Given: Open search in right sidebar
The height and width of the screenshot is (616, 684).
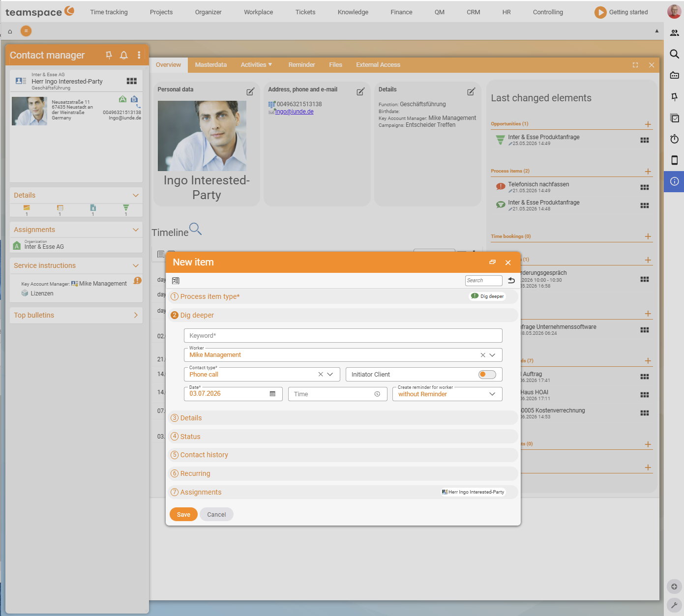Looking at the screenshot, I should click(x=675, y=54).
